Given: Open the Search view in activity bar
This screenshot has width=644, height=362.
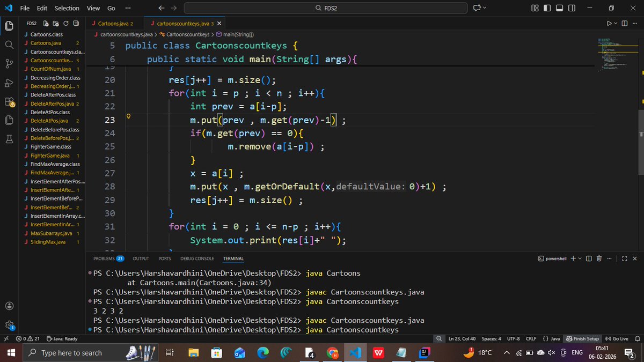Looking at the screenshot, I should 9,45.
